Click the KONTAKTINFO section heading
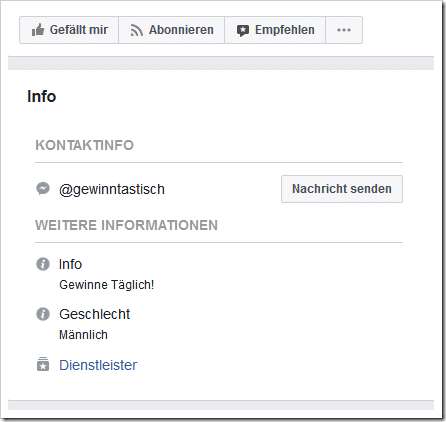 85,145
